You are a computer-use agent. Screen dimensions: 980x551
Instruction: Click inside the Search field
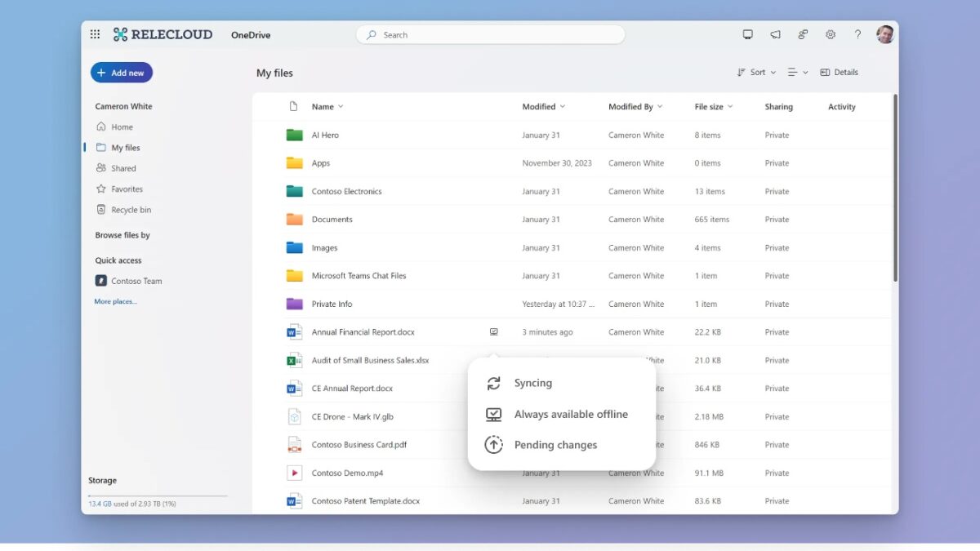[490, 34]
